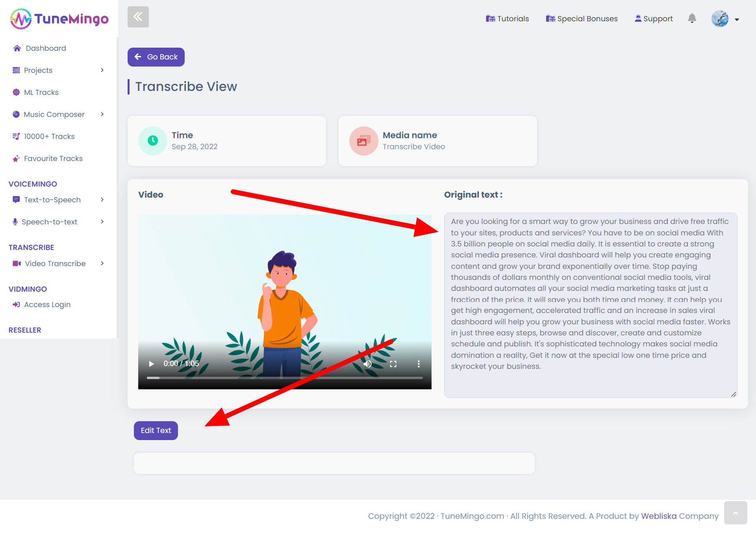Click the VOICEMINGO section label
The height and width of the screenshot is (533, 756).
pyautogui.click(x=33, y=184)
